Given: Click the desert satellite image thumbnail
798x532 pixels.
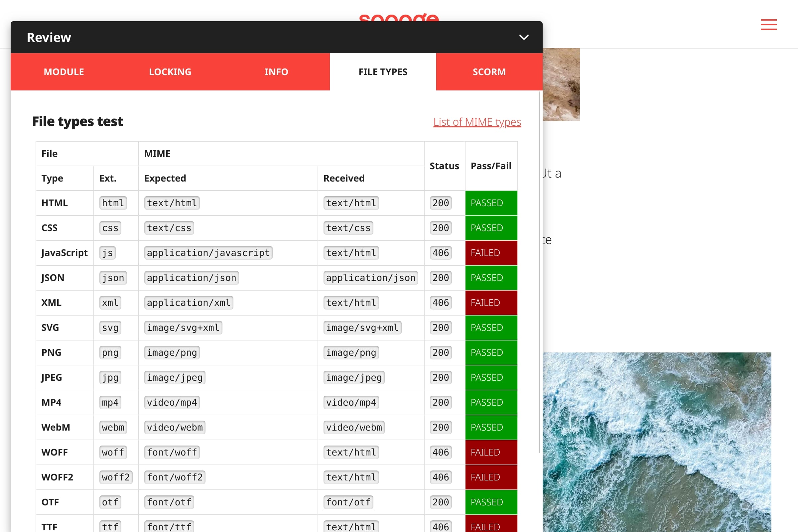Looking at the screenshot, I should pos(562,85).
